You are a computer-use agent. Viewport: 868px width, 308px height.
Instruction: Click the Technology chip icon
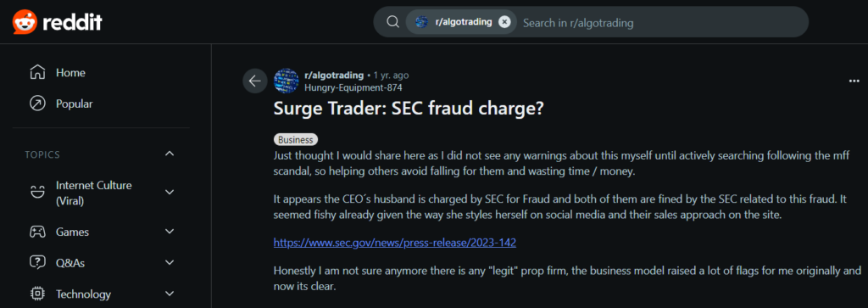coord(37,294)
